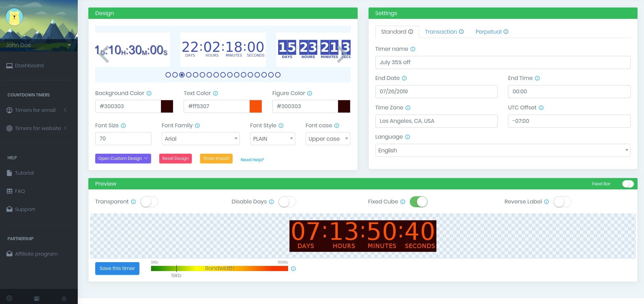The height and width of the screenshot is (304, 644).
Task: Click the bear avatar profile picture
Action: [14, 17]
